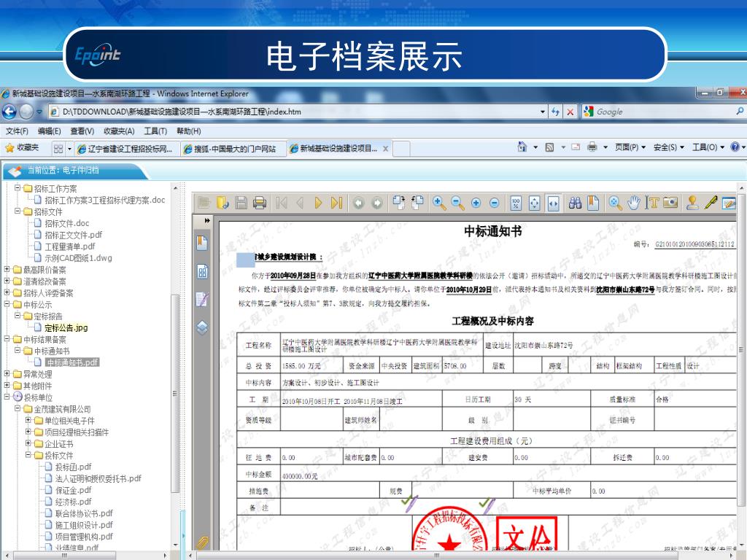The image size is (747, 560).
Task: Expand the 单位相关电子件 folder
Action: [28, 420]
